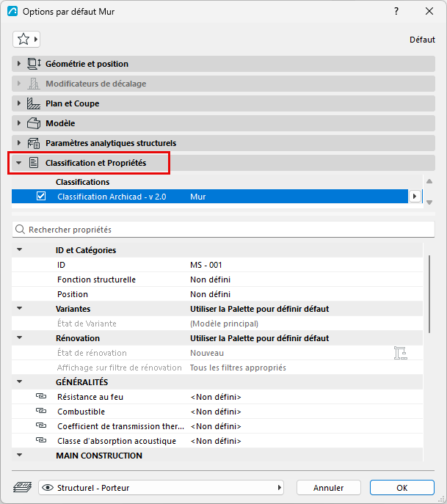Confirm with the OK button
Image resolution: width=447 pixels, height=504 pixels.
click(402, 488)
